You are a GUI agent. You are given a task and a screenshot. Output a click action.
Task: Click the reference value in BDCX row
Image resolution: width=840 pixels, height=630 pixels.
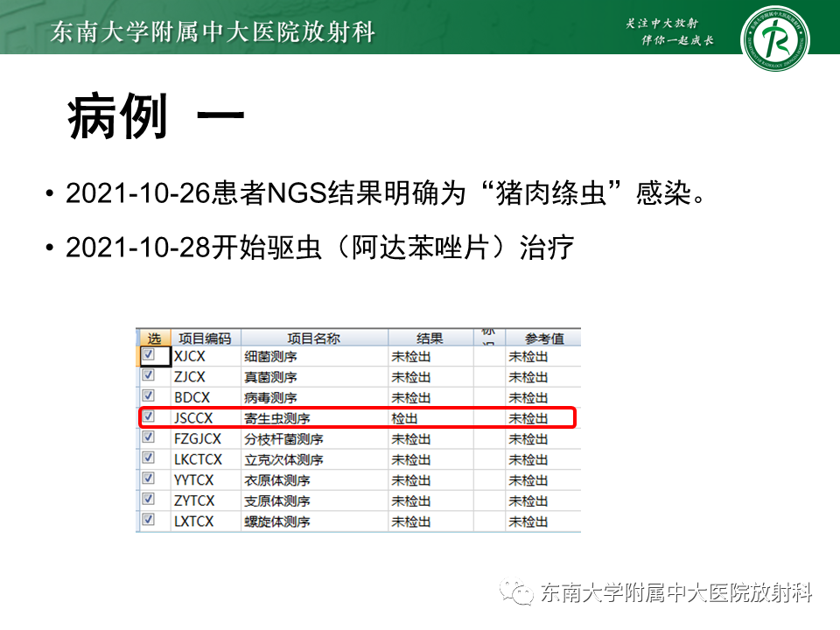point(528,398)
